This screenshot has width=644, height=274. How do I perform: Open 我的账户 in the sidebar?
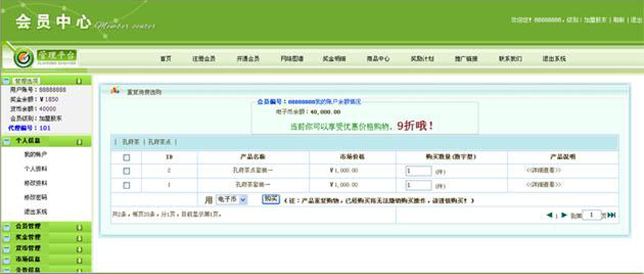click(36, 154)
